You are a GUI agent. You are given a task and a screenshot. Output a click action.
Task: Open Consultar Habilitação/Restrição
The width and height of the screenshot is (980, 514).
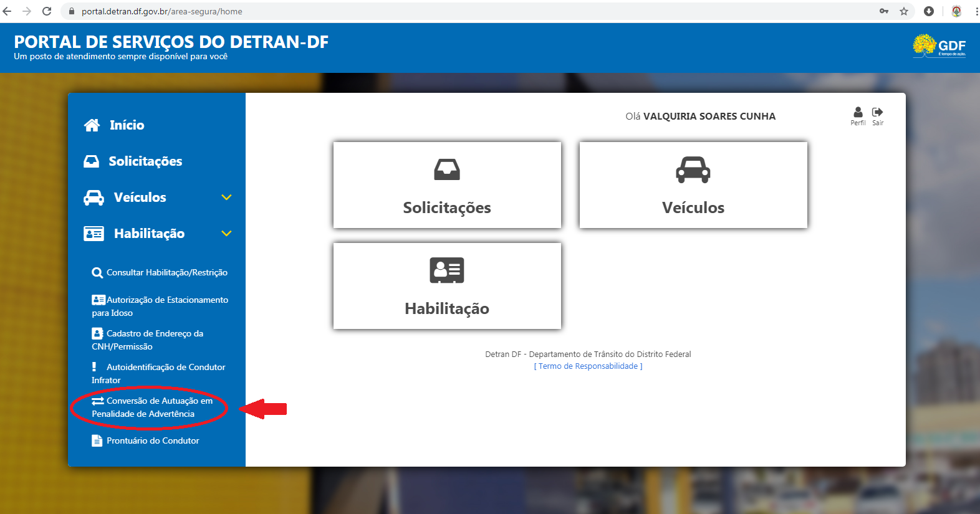point(166,273)
